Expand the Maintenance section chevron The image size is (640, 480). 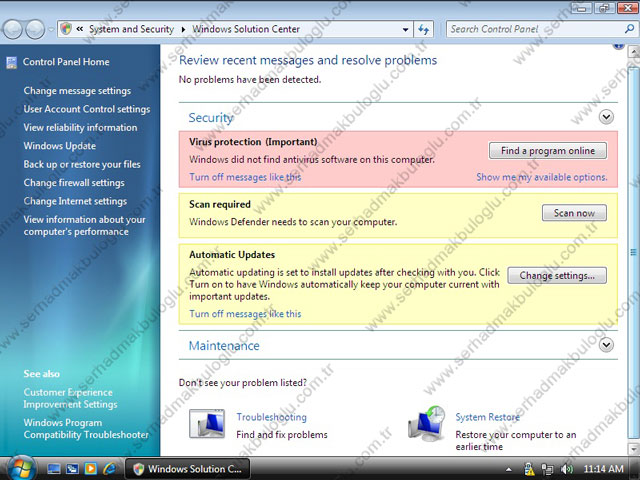[x=606, y=345]
